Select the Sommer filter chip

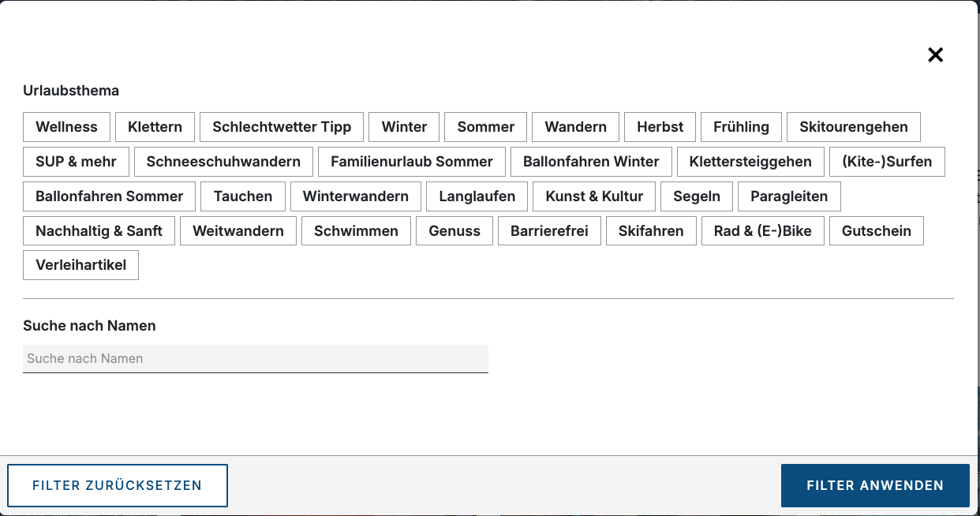485,127
